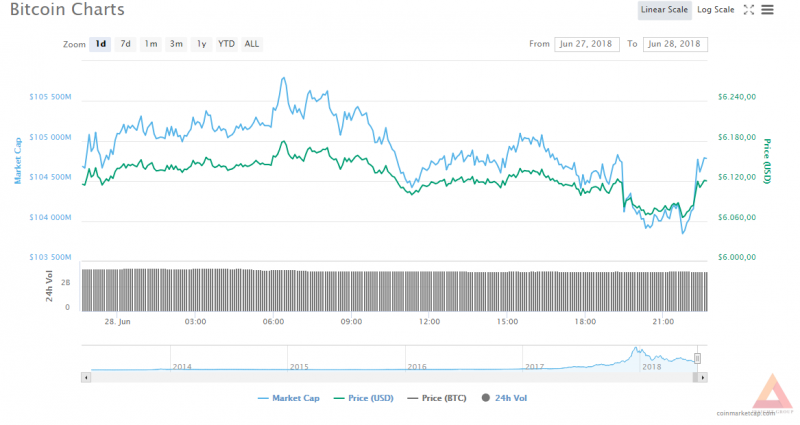Open the chart hamburger menu

tap(767, 10)
